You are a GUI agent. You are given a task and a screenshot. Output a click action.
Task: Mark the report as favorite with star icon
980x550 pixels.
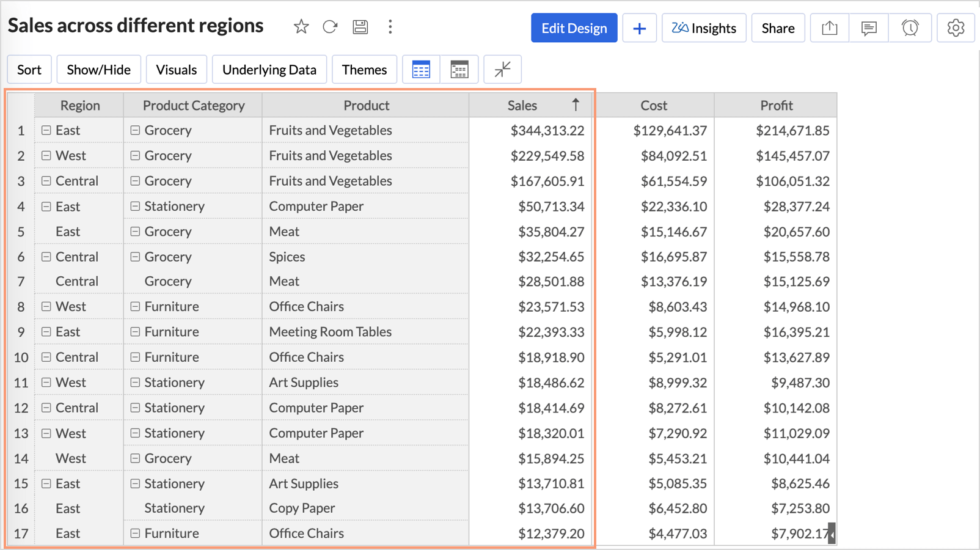(x=301, y=27)
